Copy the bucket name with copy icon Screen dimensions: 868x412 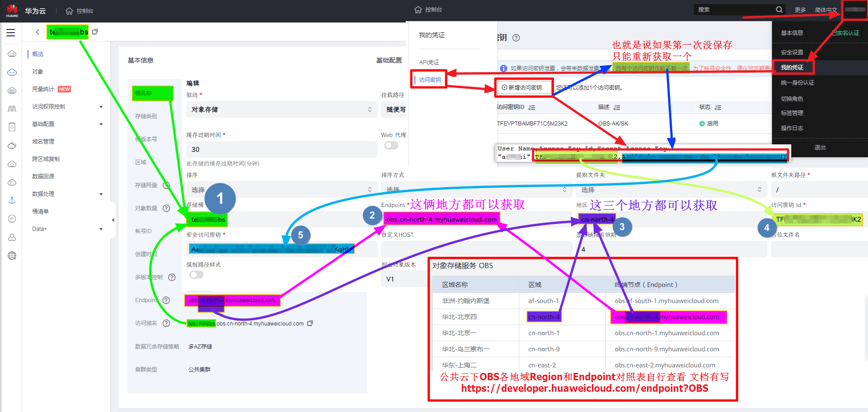tap(95, 32)
